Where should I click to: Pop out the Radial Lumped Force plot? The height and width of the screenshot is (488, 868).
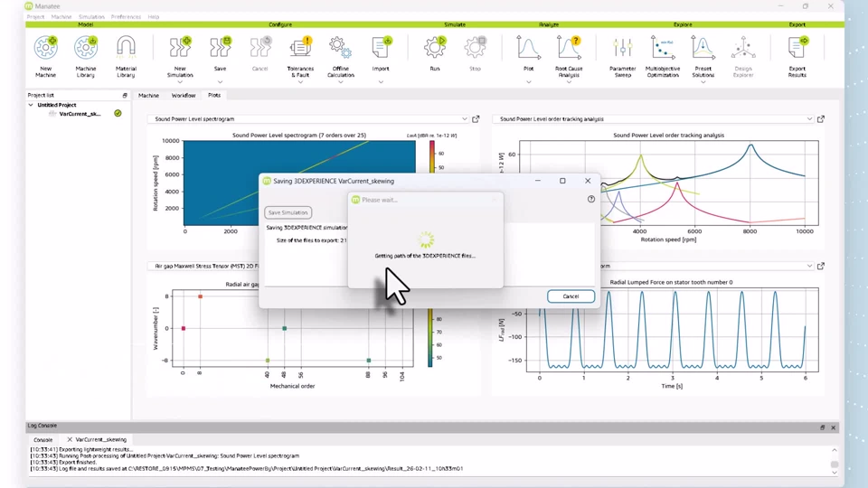tap(821, 266)
